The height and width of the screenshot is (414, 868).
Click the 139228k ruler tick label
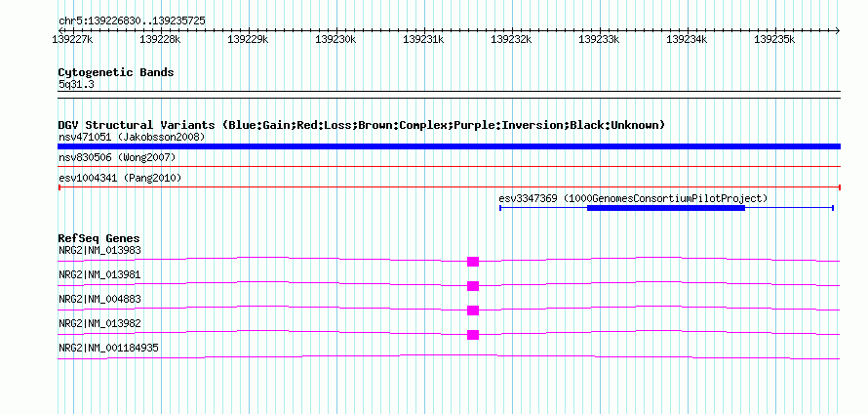(x=160, y=39)
